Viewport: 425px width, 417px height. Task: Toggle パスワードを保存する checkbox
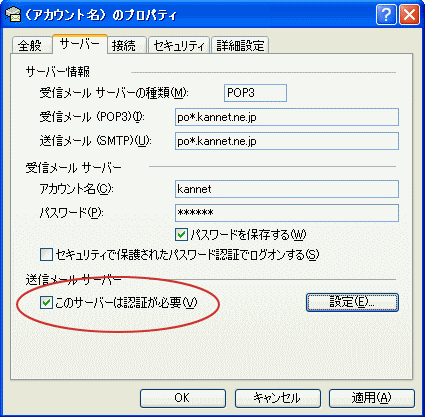(181, 235)
